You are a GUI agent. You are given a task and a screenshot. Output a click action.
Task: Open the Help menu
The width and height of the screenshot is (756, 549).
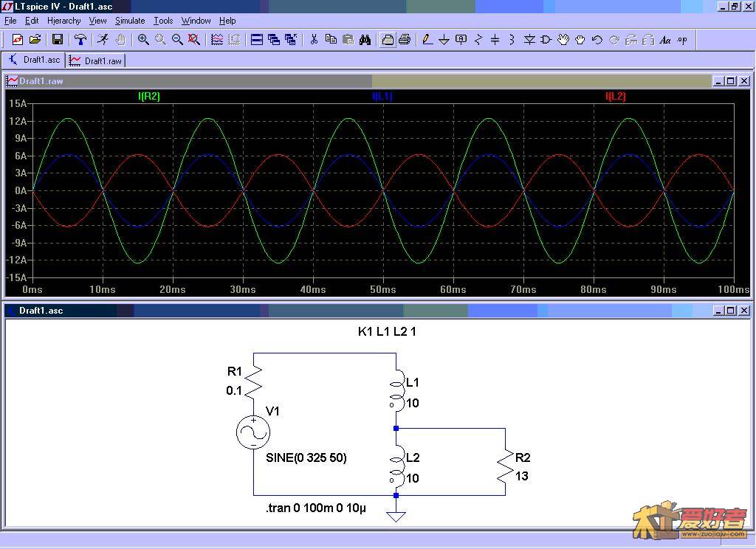point(227,21)
